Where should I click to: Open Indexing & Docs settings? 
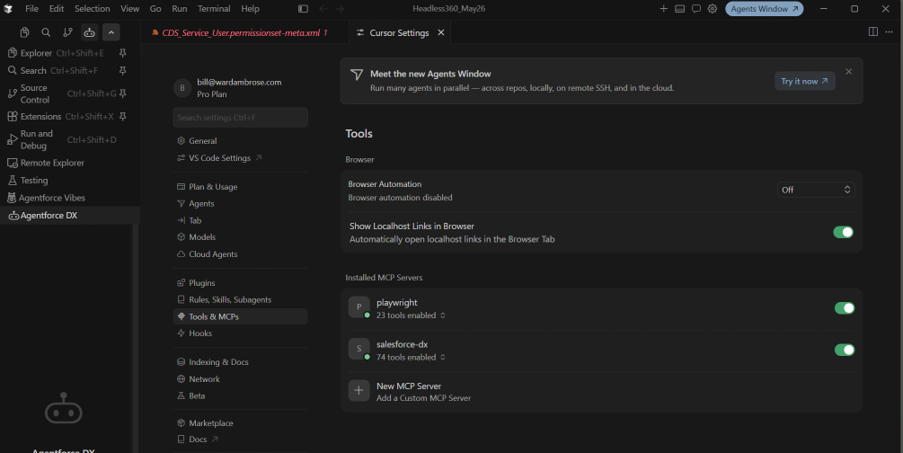(218, 362)
